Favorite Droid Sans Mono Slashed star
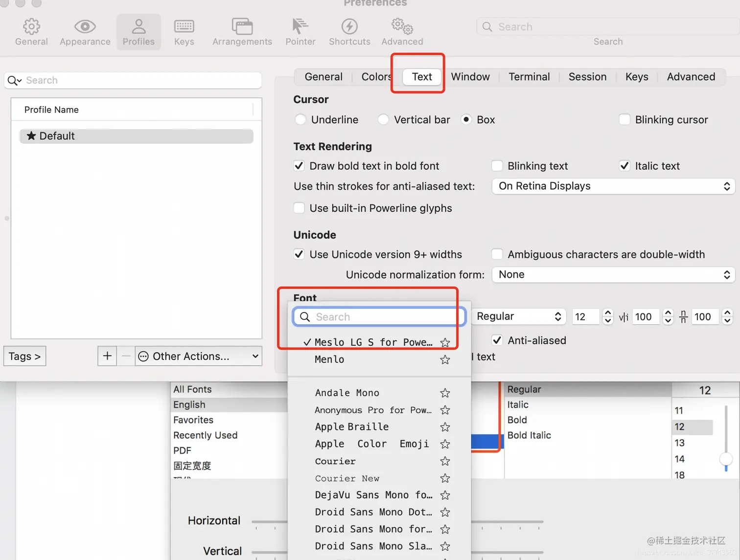 (x=445, y=546)
